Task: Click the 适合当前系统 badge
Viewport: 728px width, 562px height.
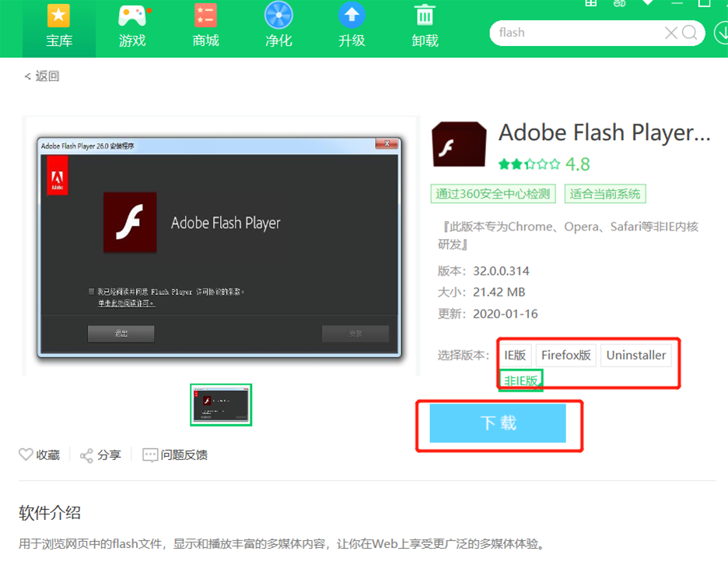Action: pyautogui.click(x=605, y=194)
